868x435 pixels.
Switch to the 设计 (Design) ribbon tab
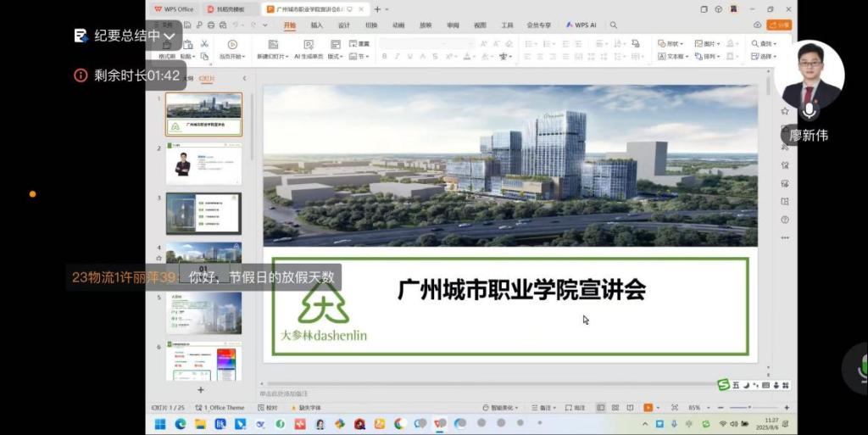344,25
